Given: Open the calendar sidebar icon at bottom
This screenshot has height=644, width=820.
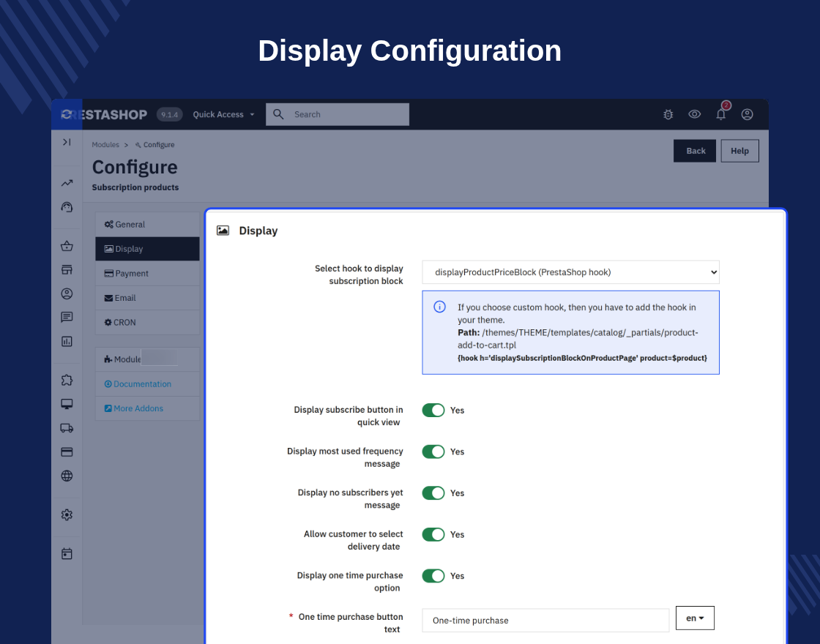Looking at the screenshot, I should [67, 553].
